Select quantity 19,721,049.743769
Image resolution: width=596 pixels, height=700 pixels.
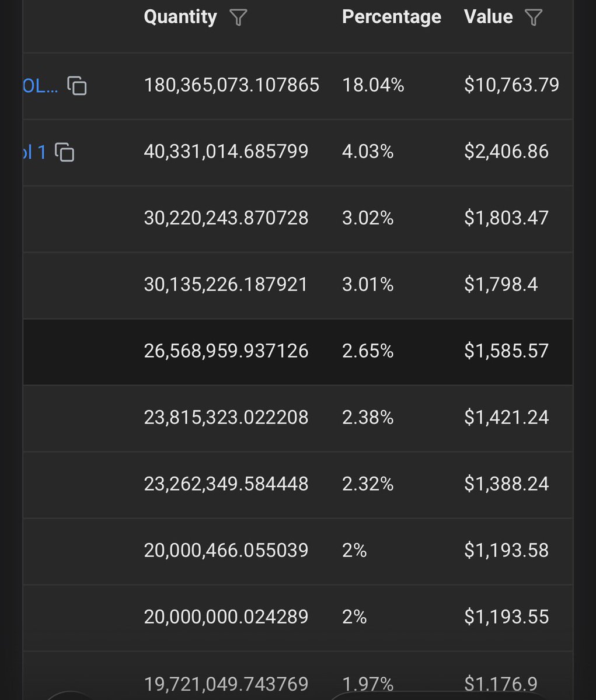point(226,684)
